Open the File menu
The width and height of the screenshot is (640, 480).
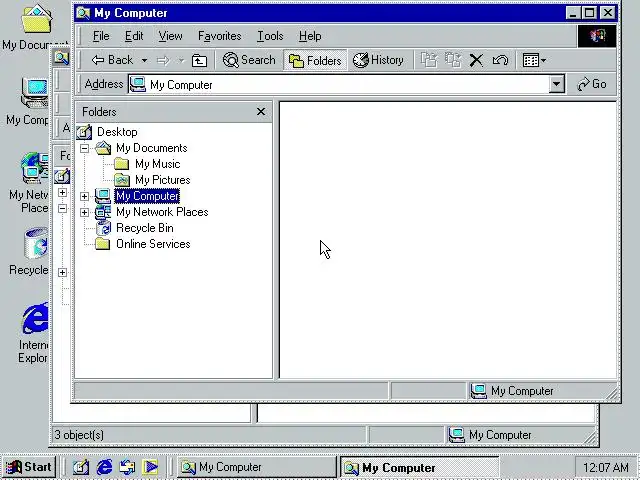click(x=101, y=36)
